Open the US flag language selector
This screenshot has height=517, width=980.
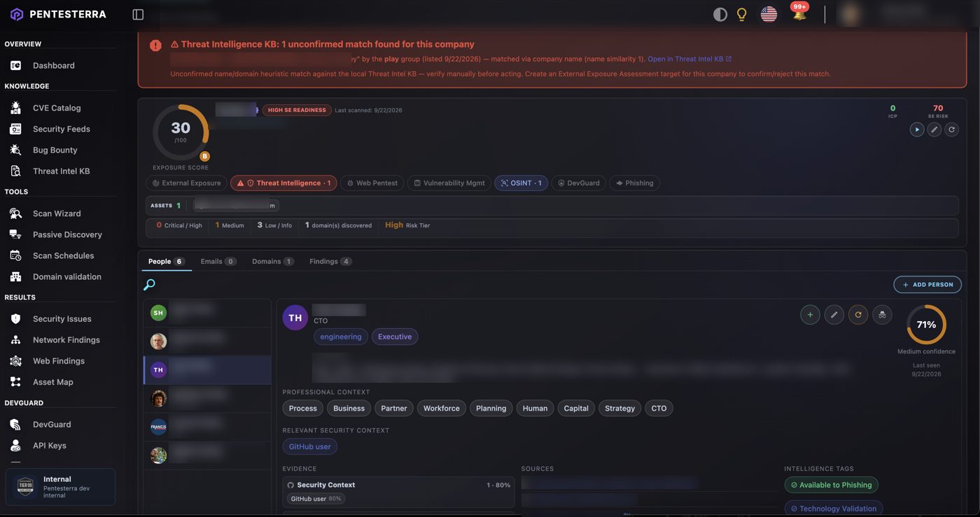coord(769,14)
